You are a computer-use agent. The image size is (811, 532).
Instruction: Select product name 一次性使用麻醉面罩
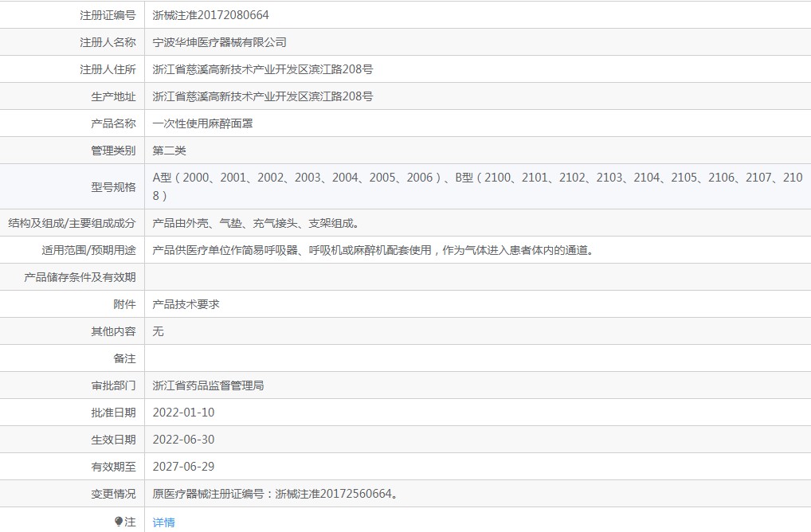[x=202, y=123]
